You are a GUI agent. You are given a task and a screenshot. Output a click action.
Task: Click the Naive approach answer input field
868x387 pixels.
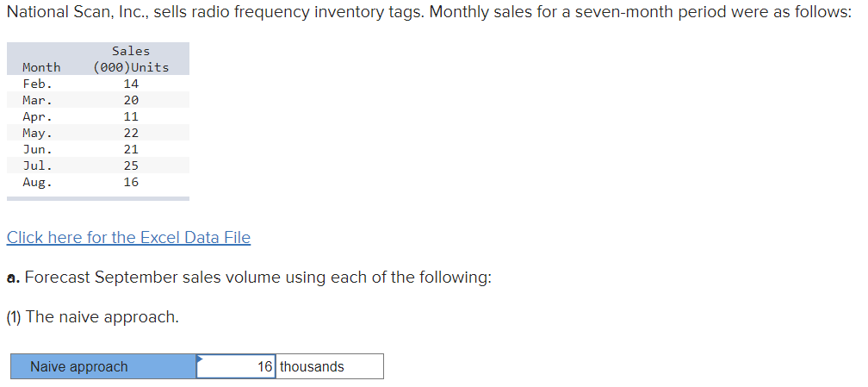coord(236,366)
